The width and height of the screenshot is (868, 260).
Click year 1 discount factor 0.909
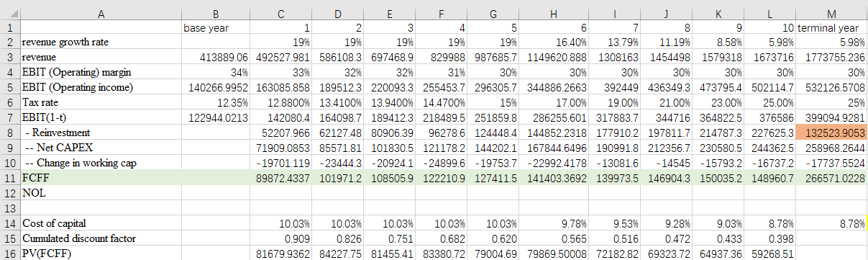281,238
